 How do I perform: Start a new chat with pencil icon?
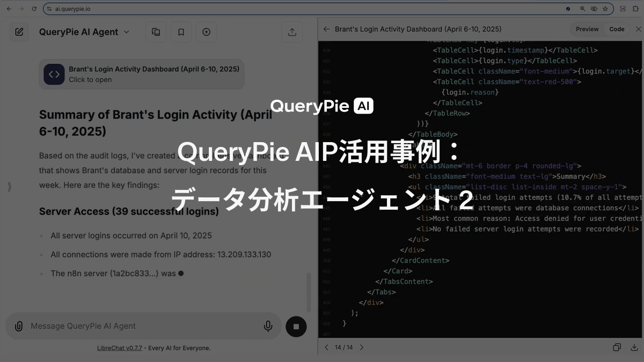(19, 32)
